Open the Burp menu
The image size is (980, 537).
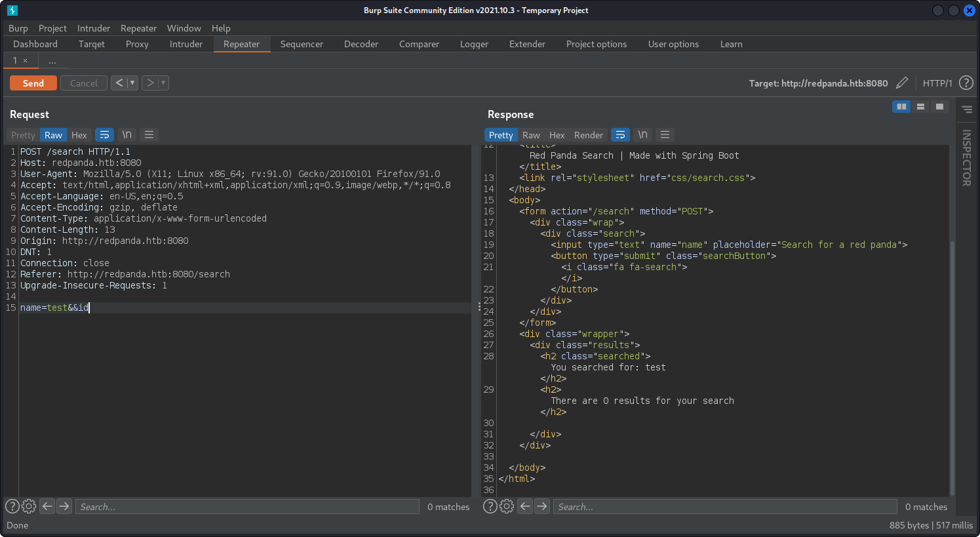tap(18, 28)
